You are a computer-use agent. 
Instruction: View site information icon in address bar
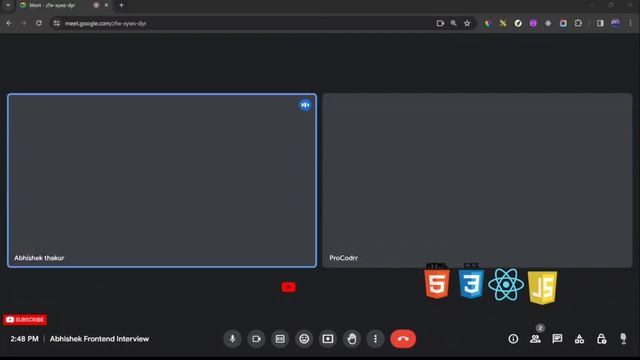pyautogui.click(x=57, y=23)
